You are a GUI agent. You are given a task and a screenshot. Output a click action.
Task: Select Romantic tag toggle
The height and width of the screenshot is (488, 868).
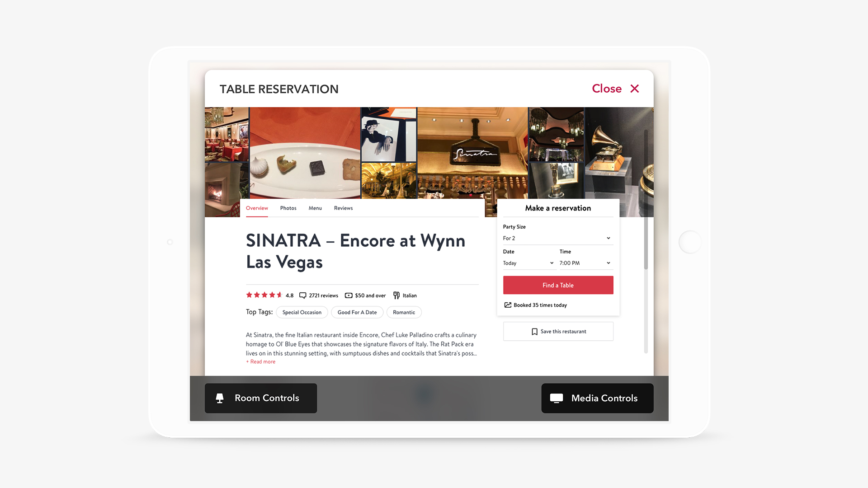(x=404, y=312)
